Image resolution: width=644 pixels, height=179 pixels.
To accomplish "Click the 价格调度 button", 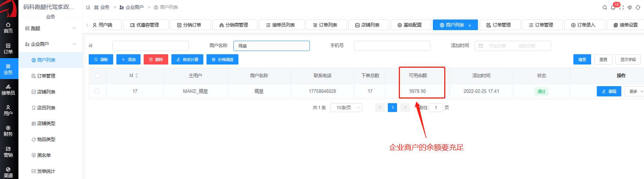I will (x=222, y=60).
